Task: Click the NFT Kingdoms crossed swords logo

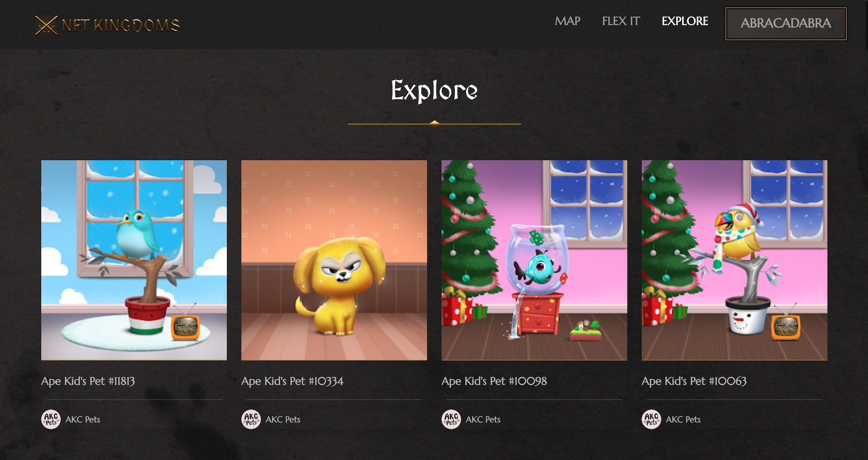Action: 46,25
